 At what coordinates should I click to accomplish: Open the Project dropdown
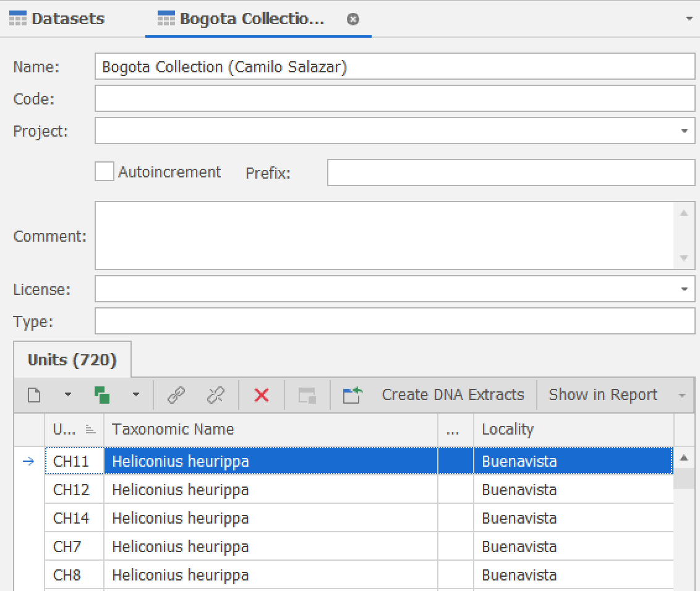(684, 131)
